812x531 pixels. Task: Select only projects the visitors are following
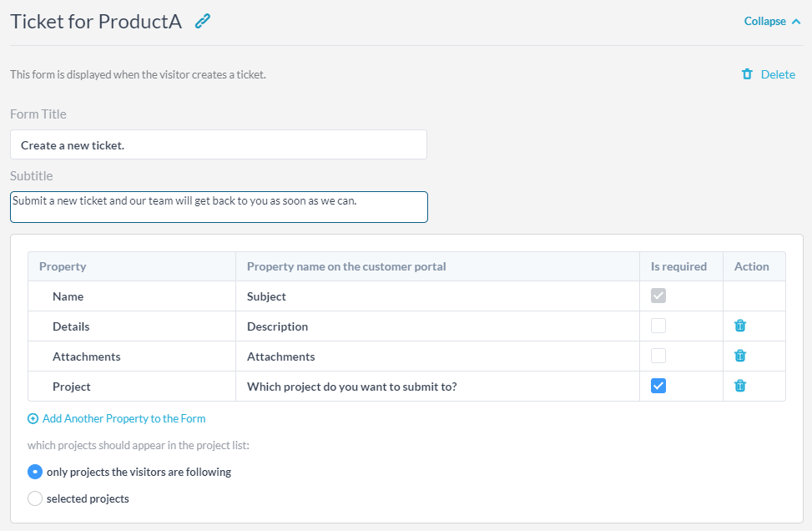(x=35, y=472)
